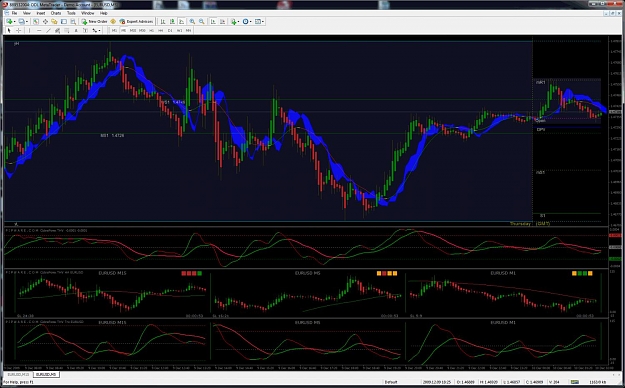
Task: Switch timeframe to MN
Action: coord(189,30)
